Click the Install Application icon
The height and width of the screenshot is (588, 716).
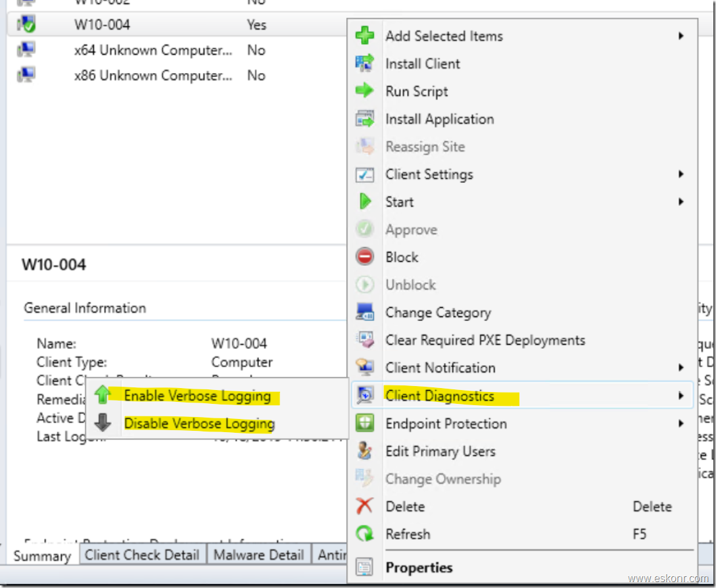tap(366, 118)
